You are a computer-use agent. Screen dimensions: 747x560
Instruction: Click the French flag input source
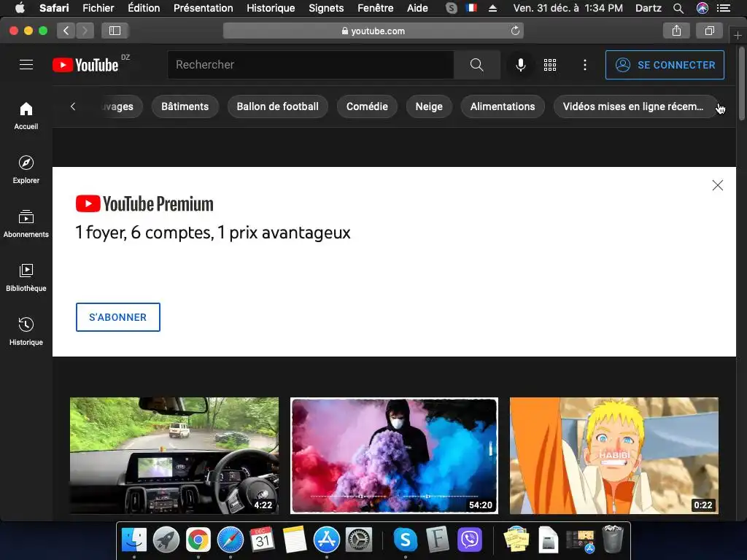tap(472, 8)
